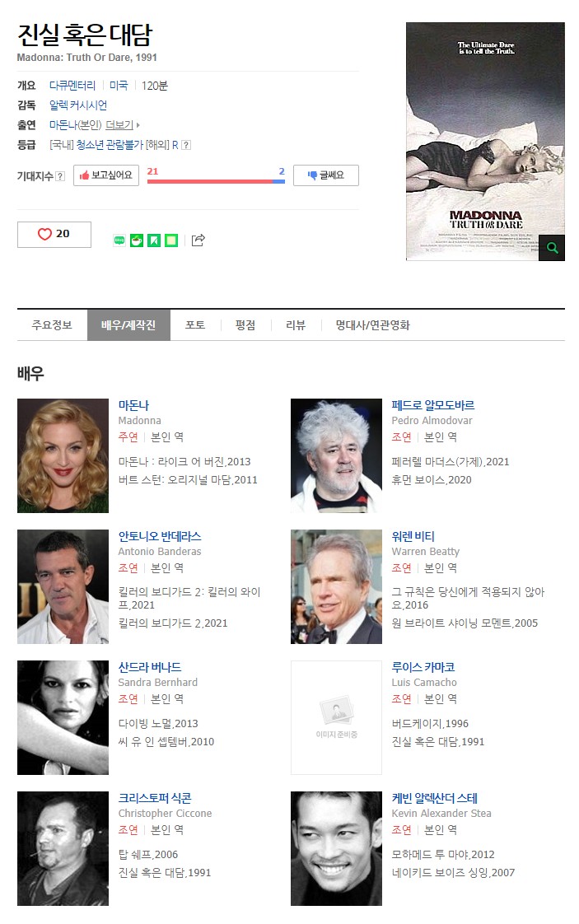
Task: Open Pedro Almodovar's photo
Action: tap(336, 455)
